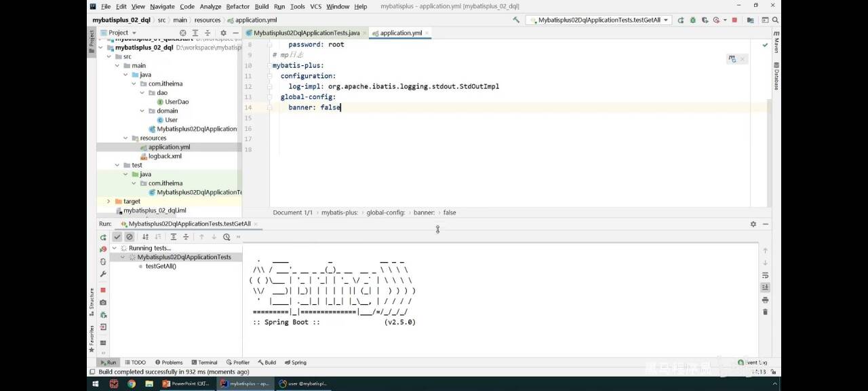The height and width of the screenshot is (391, 868).
Task: Click the camera dump threads icon
Action: pos(103,302)
